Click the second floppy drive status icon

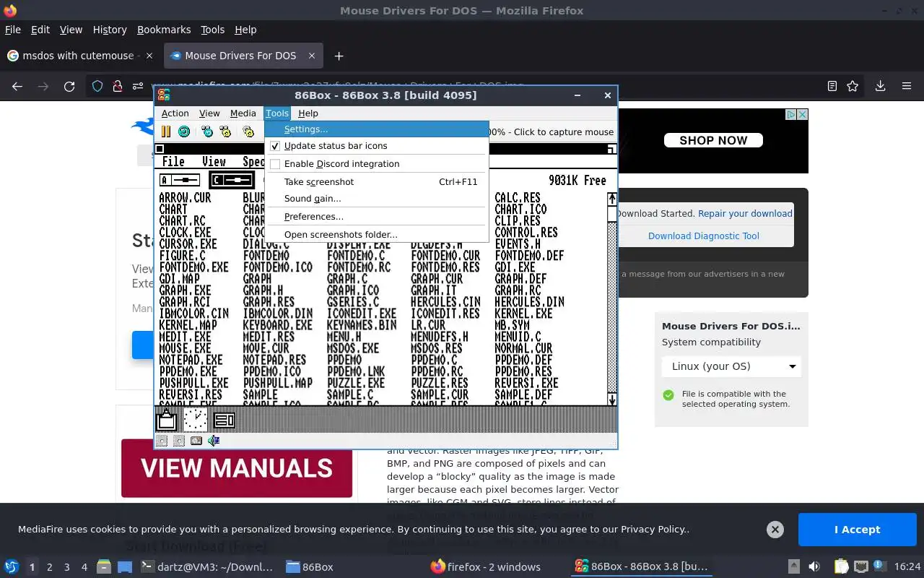179,441
